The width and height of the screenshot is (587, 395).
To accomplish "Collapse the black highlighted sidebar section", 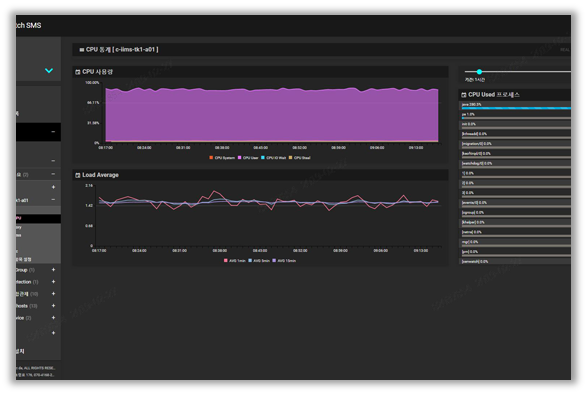I will (53, 132).
